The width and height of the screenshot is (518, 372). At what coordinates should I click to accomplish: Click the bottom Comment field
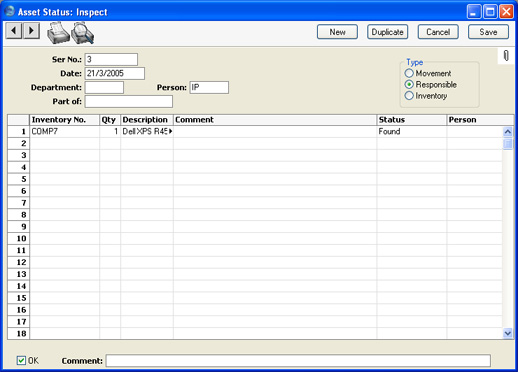(298, 361)
